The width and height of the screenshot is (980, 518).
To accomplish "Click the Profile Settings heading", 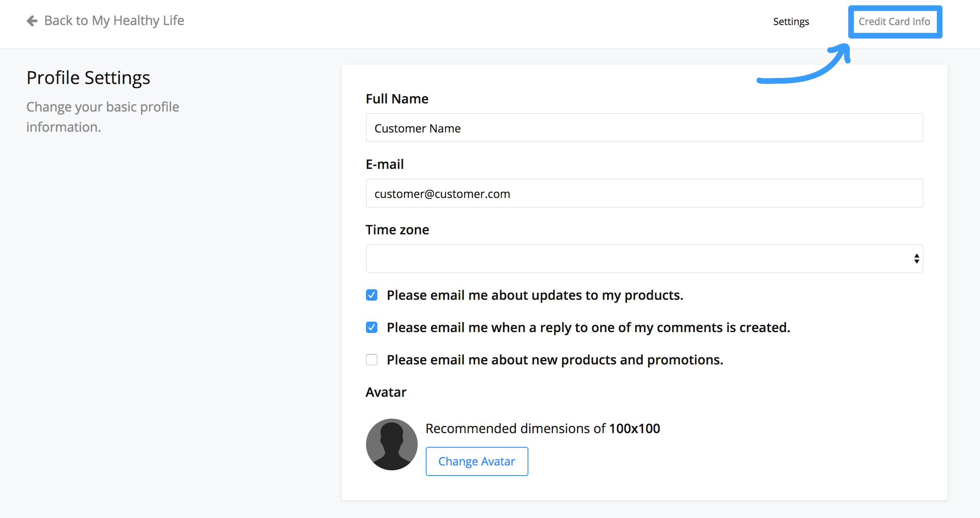I will (88, 78).
